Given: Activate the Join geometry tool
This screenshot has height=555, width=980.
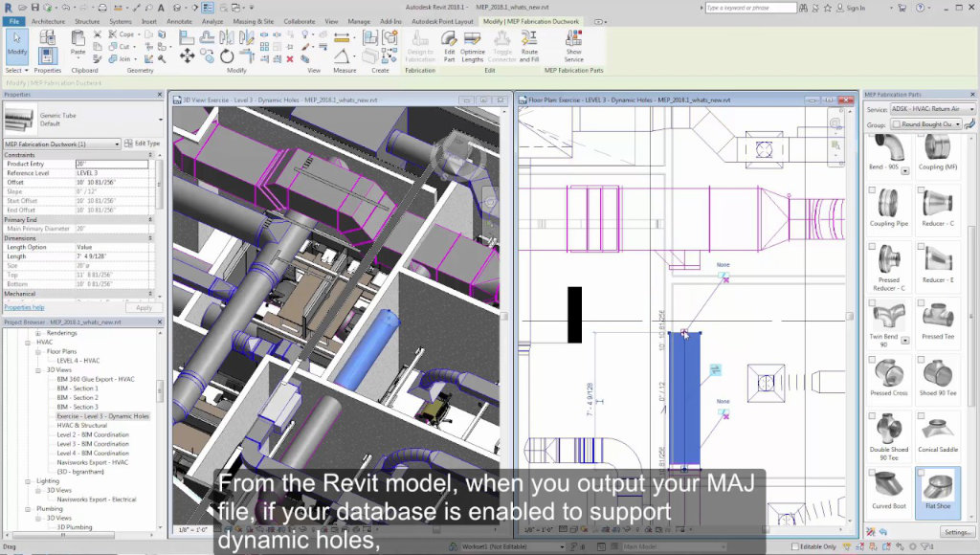Looking at the screenshot, I should [120, 58].
